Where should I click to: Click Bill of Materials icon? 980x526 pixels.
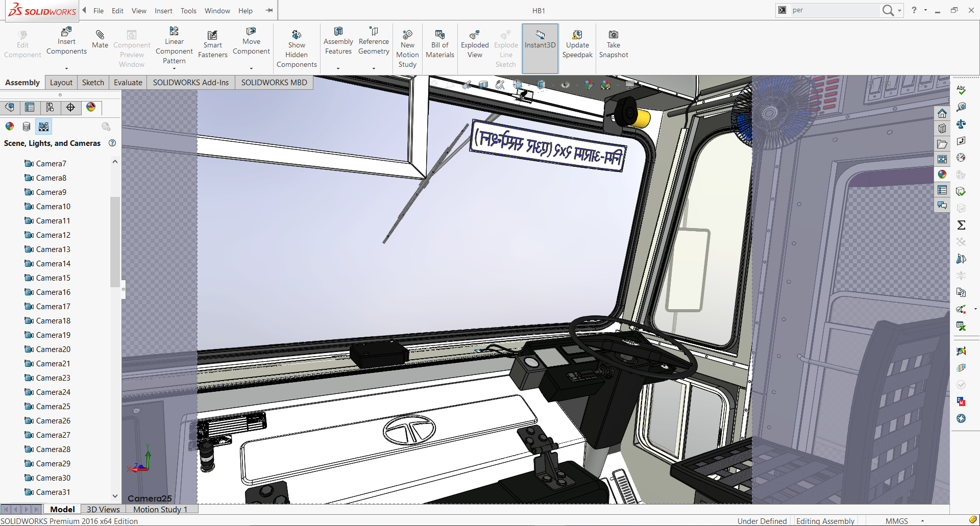pyautogui.click(x=439, y=35)
